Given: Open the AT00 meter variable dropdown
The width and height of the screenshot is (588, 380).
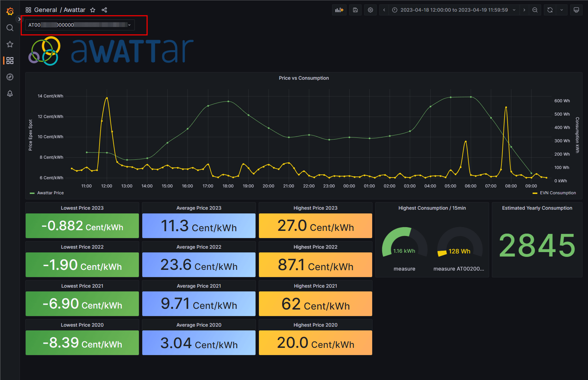Looking at the screenshot, I should 79,25.
